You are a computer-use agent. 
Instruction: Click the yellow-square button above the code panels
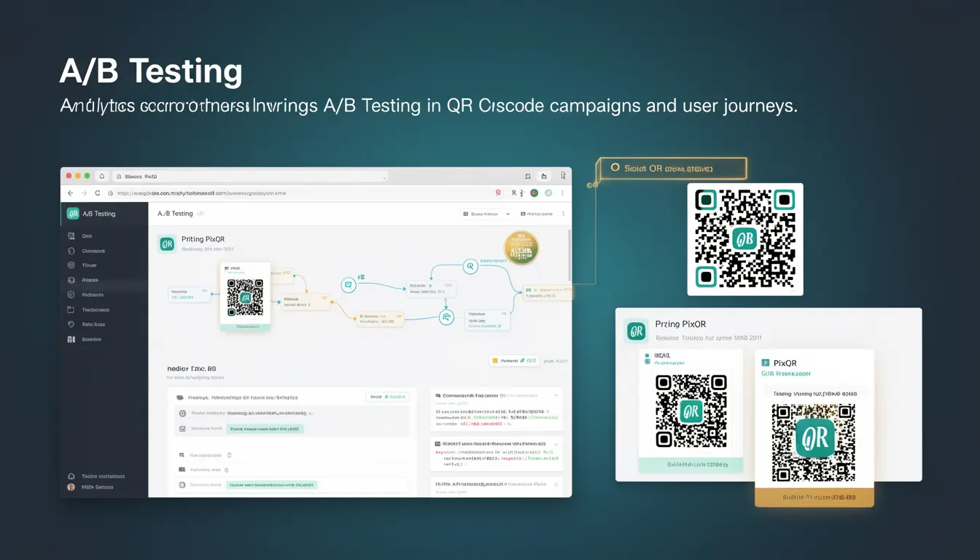pos(515,360)
